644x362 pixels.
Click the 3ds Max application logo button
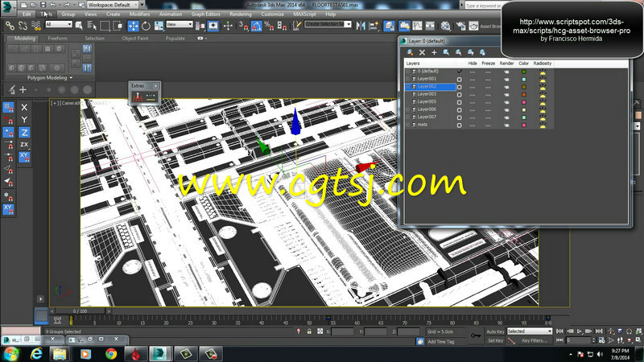tap(8, 6)
